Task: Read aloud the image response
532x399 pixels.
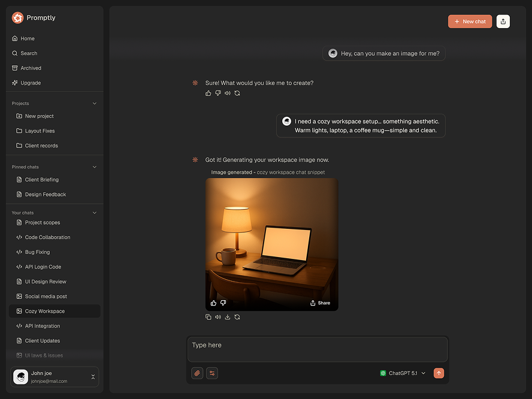Action: click(x=218, y=317)
